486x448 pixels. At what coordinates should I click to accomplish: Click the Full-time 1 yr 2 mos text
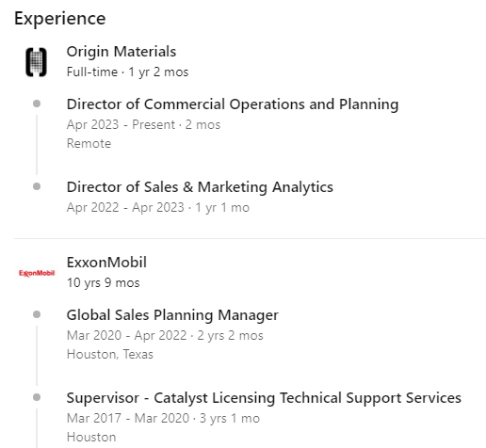tap(127, 72)
